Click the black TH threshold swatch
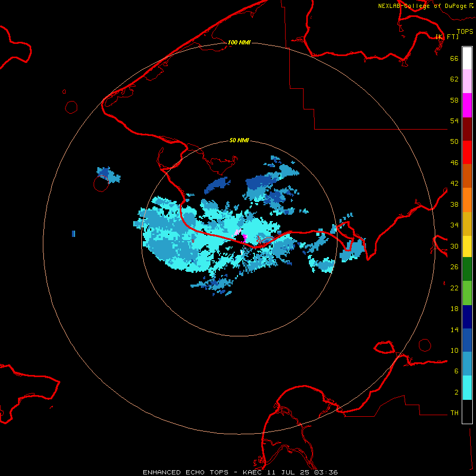The image size is (476, 476). (x=467, y=411)
